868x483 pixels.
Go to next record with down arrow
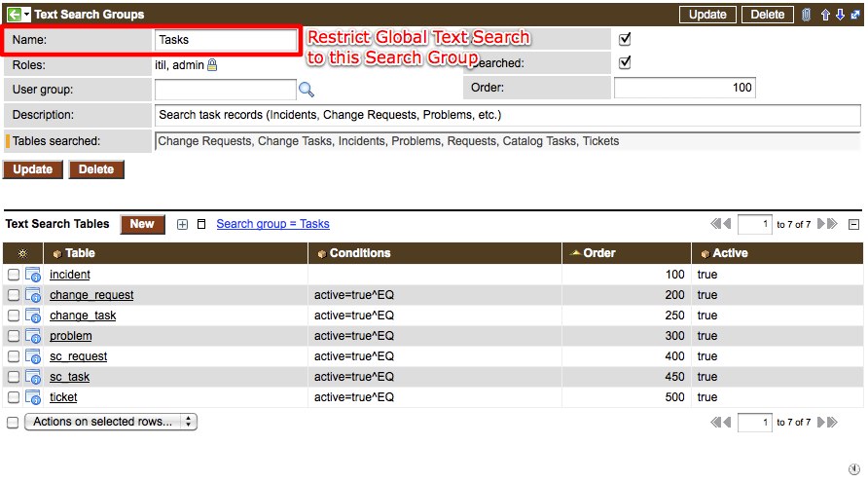click(840, 15)
